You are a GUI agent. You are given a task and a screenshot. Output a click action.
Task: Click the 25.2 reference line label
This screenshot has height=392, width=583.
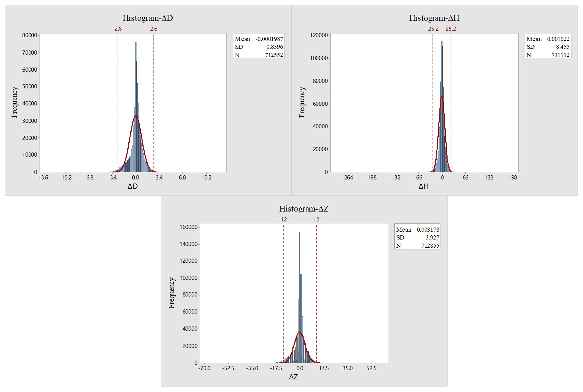(x=451, y=29)
